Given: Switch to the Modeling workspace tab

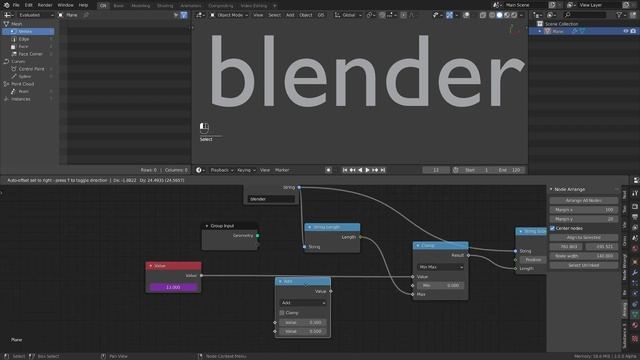Looking at the screenshot, I should [x=140, y=6].
